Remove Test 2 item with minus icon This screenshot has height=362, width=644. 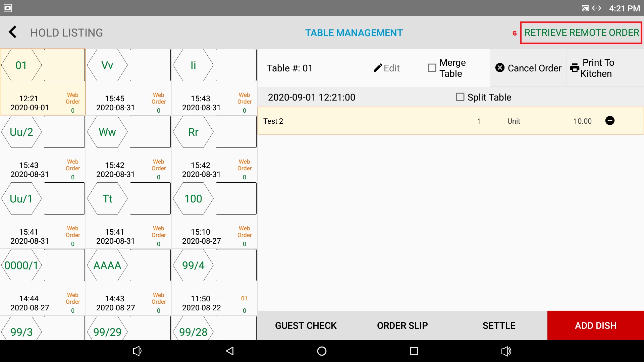(x=610, y=121)
